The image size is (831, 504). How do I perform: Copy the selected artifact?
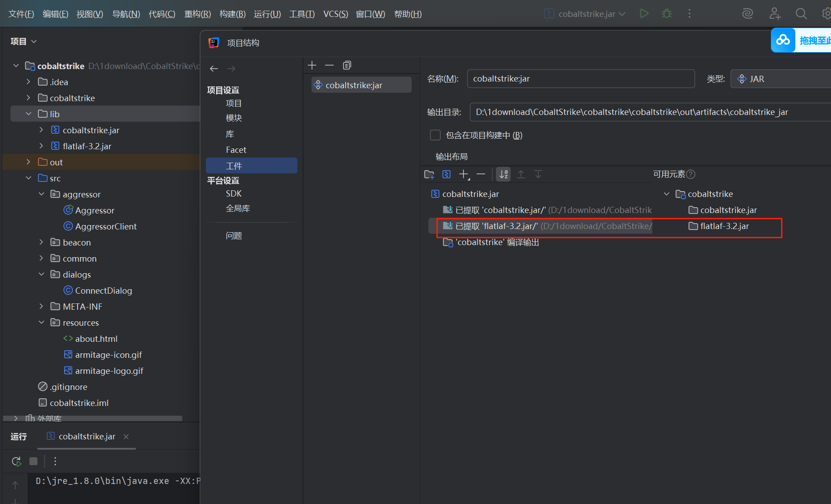347,66
